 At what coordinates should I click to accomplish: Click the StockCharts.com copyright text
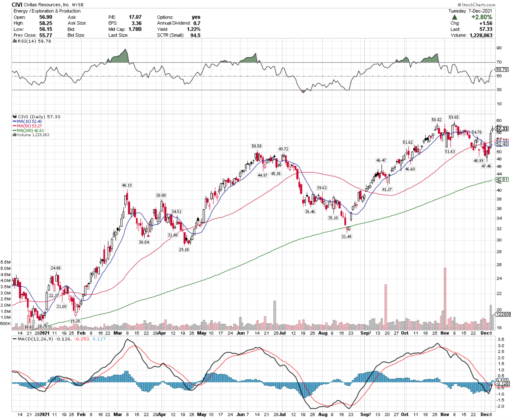coord(477,5)
